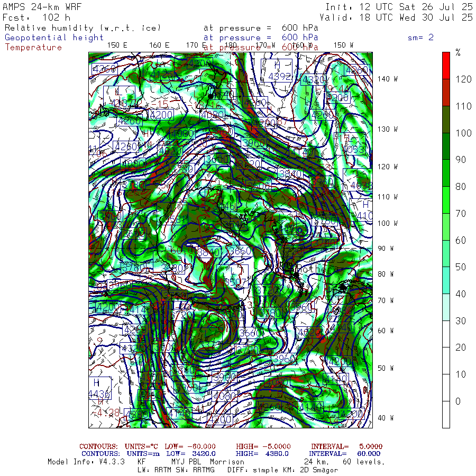476x476 pixels.
Task: Click the 'AMPS 24-km WRF' title
Action: click(42, 7)
